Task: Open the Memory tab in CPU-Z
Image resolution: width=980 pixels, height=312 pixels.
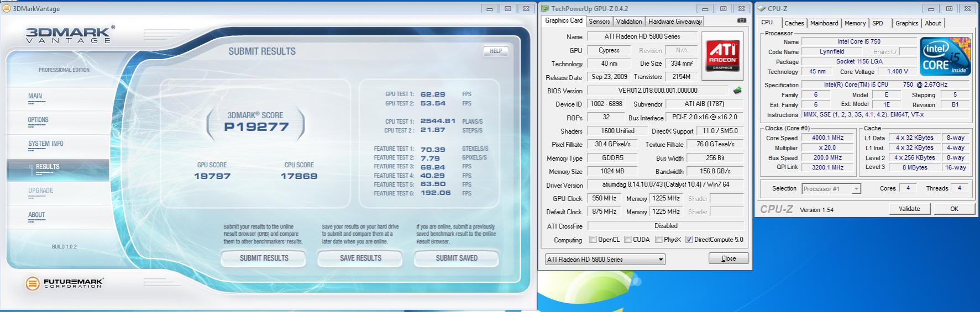Action: (855, 23)
